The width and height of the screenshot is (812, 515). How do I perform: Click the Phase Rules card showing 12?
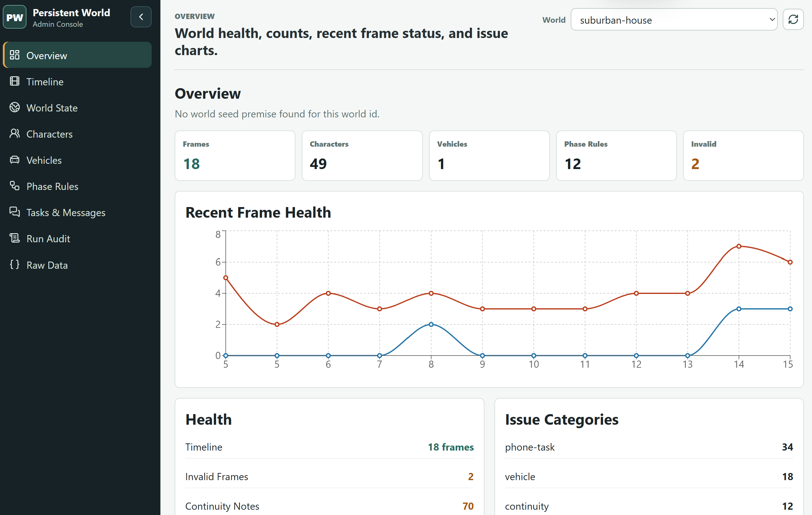click(x=616, y=155)
